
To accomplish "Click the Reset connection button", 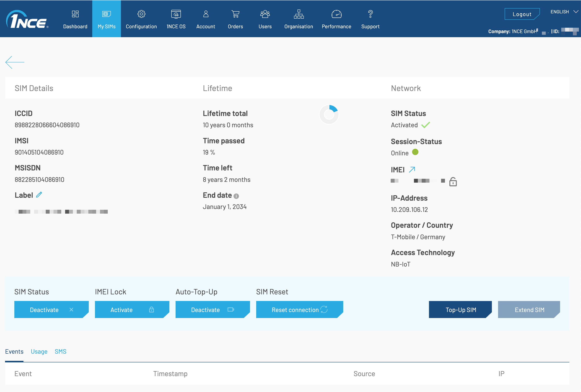I will coord(299,309).
